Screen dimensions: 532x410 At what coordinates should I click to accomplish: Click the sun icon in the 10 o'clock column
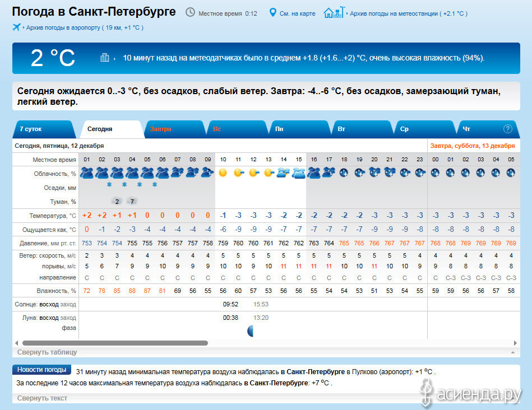223,173
